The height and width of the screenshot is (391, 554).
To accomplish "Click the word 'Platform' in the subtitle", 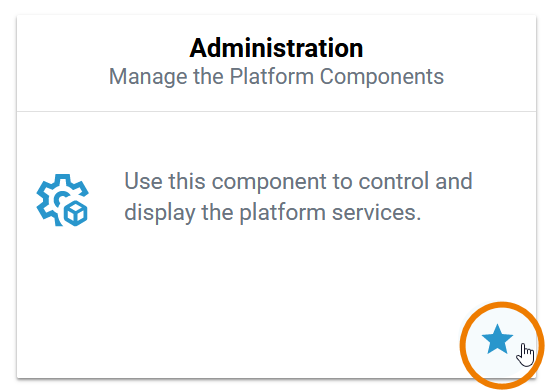I will [x=271, y=77].
